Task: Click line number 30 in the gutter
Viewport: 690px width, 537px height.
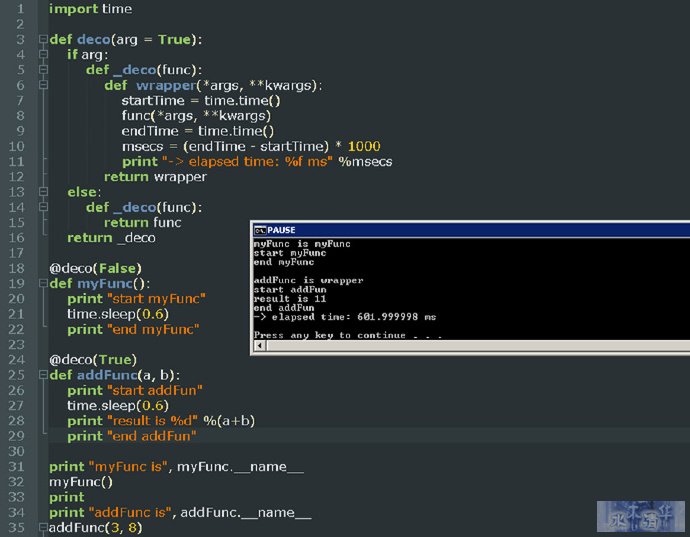Action: pyautogui.click(x=16, y=451)
